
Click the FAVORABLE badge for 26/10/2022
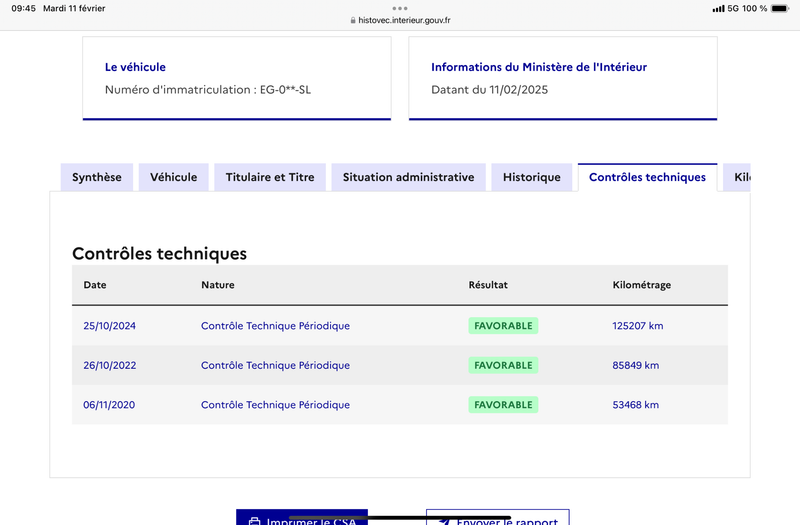click(503, 365)
